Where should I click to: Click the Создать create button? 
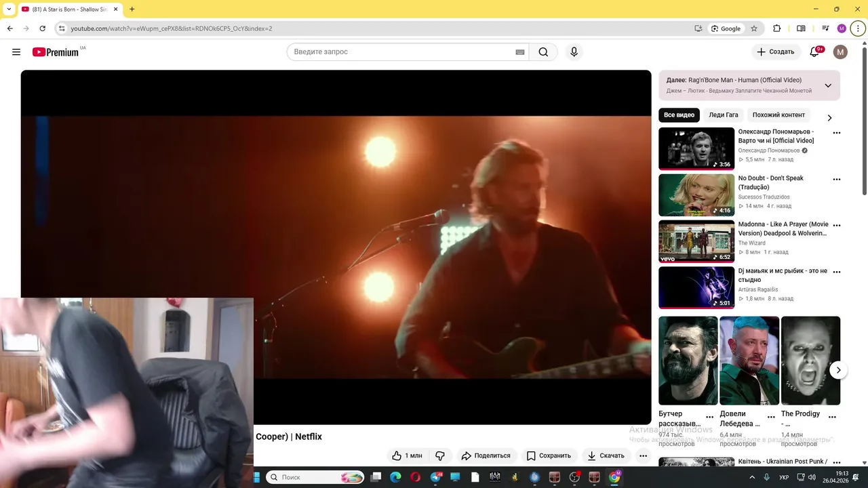pyautogui.click(x=775, y=52)
